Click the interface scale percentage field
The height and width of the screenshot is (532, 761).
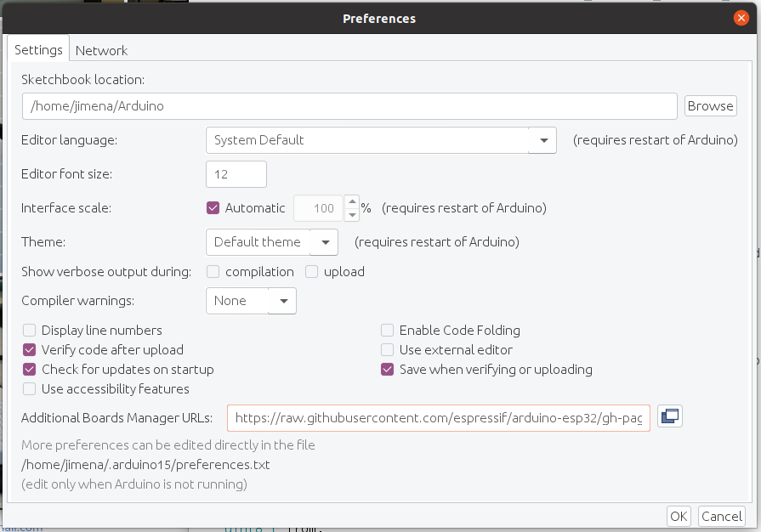click(x=318, y=208)
